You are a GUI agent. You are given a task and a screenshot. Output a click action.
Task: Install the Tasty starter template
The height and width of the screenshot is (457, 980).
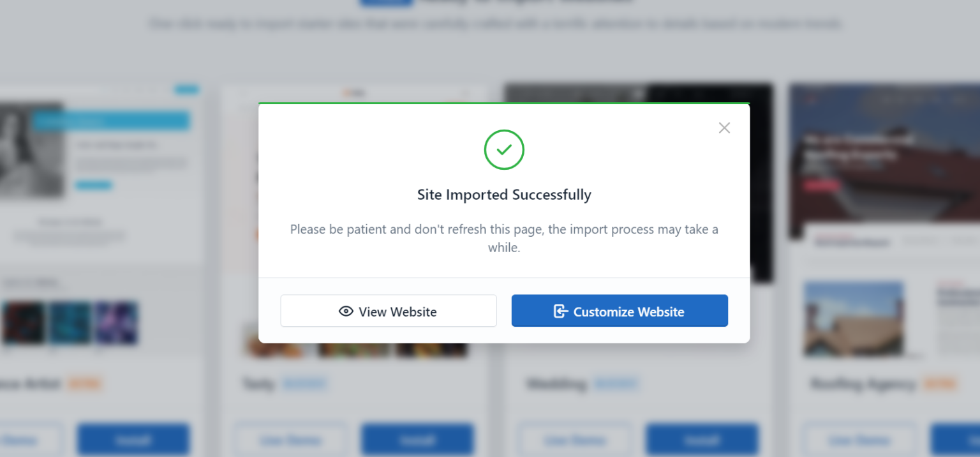[417, 439]
